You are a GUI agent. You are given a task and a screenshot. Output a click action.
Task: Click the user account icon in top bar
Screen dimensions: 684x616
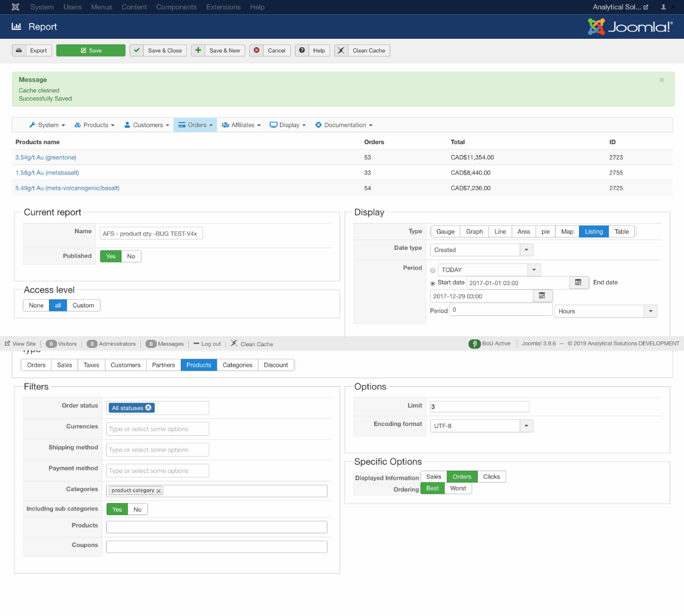[663, 7]
